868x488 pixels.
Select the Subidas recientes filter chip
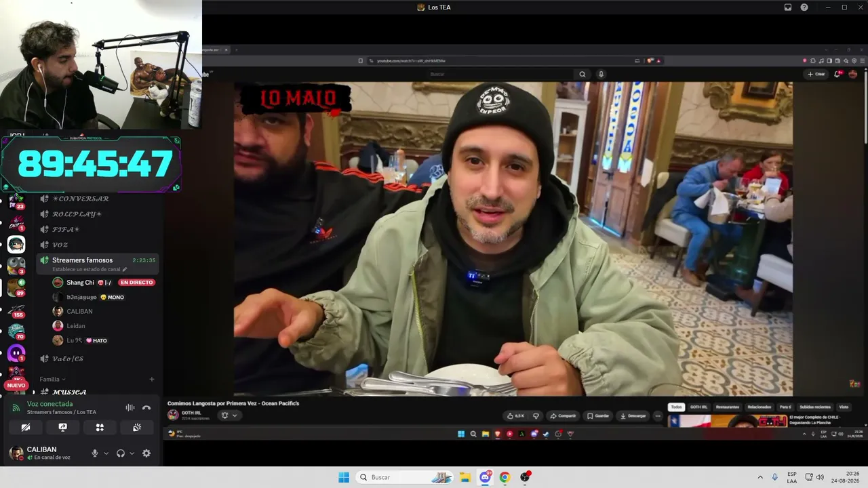coord(815,407)
